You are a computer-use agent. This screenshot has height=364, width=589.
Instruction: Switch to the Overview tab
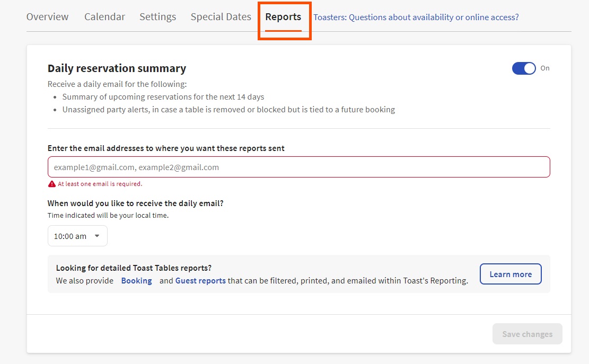coord(47,17)
